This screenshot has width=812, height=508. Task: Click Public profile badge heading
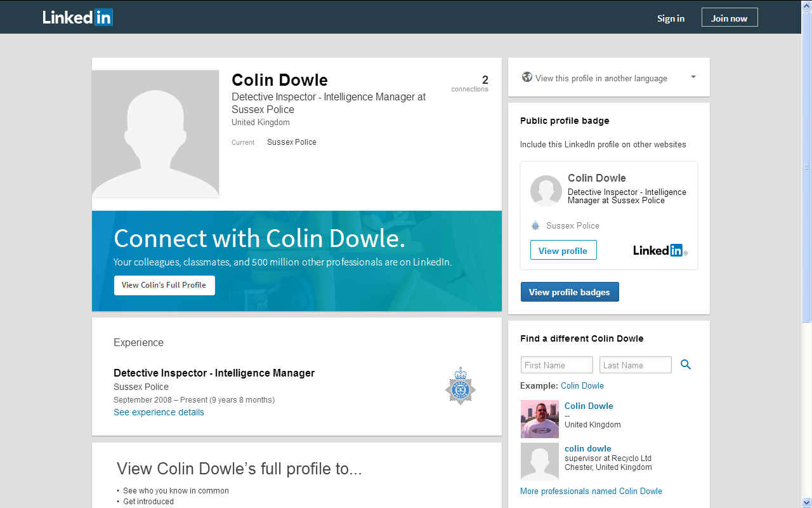[x=565, y=121]
